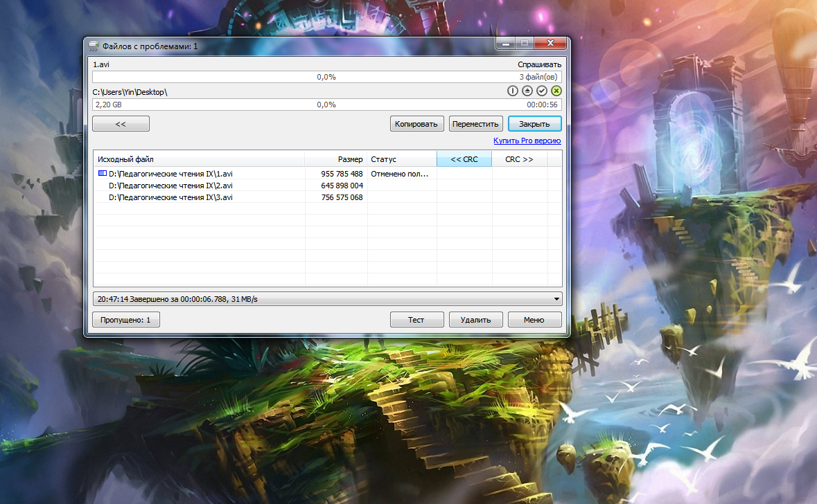
Task: Open the Меню button
Action: click(534, 320)
